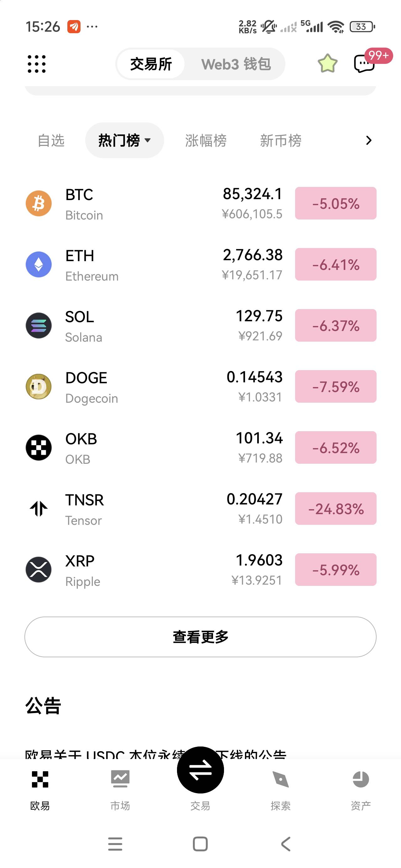The width and height of the screenshot is (401, 868).
Task: Tap the BTC -5.05% change badge
Action: tap(336, 204)
